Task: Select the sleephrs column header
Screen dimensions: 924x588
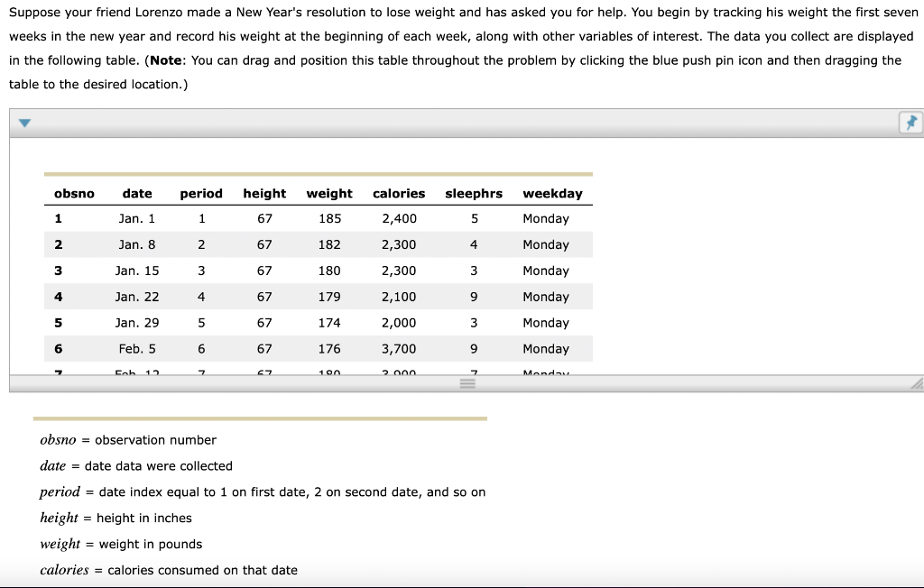Action: pos(473,193)
